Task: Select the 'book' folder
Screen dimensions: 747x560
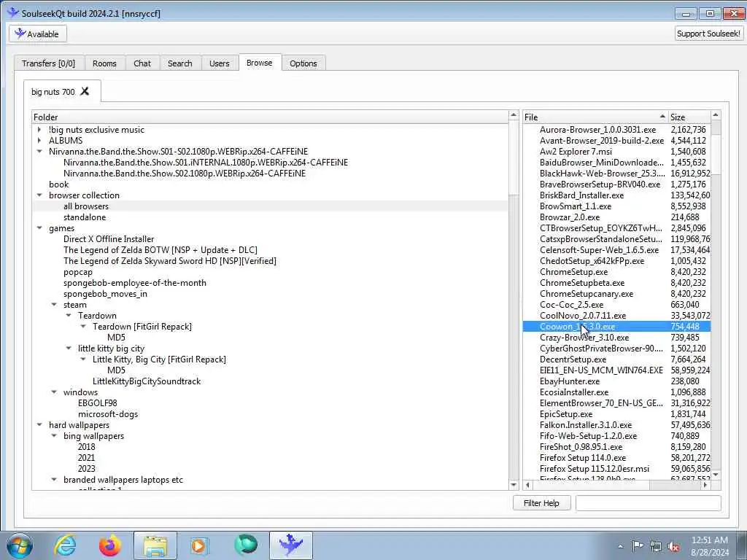Action: 58,184
